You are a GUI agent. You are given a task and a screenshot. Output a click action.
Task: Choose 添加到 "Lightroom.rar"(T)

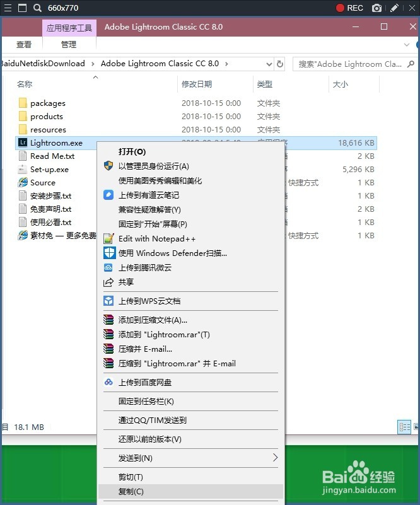[x=190, y=334]
